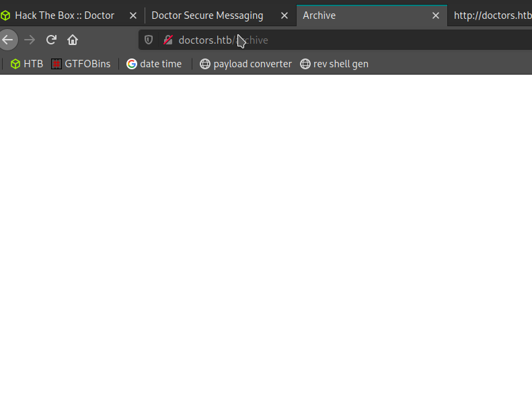Viewport: 532px width, 417px height.
Task: Close the Archive tab
Action: 436,15
